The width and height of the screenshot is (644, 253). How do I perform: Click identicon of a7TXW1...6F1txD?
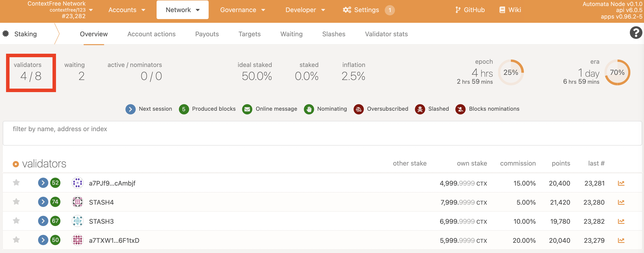point(78,240)
